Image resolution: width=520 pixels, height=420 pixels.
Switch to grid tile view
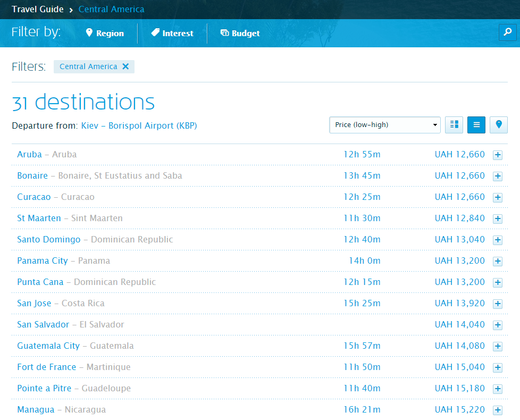(454, 124)
